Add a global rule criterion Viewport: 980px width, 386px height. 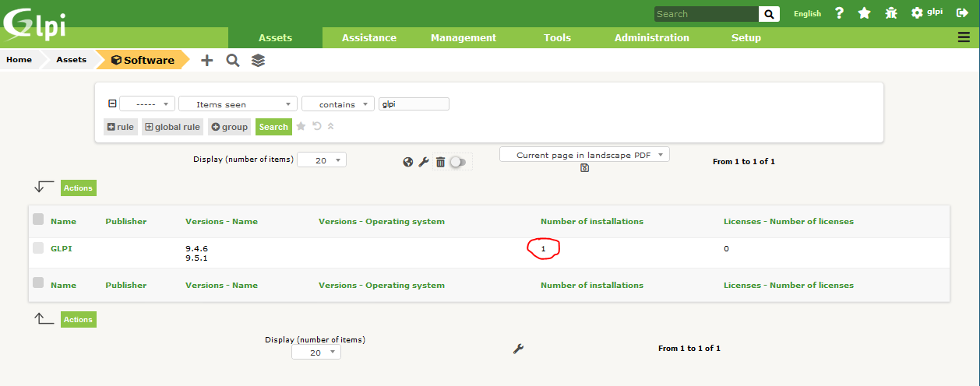click(172, 127)
